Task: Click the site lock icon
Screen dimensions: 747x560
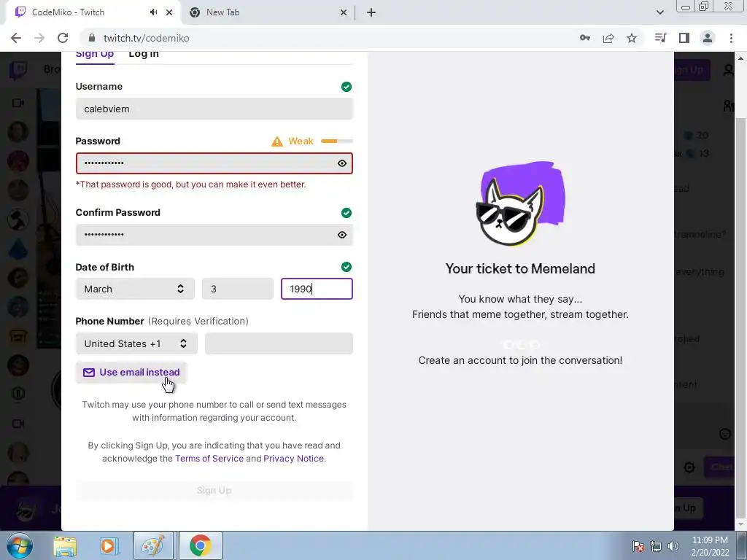Action: [93, 38]
